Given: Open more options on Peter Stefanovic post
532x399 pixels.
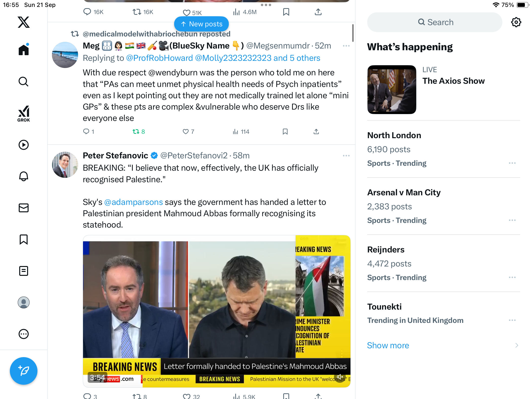Looking at the screenshot, I should [346, 156].
